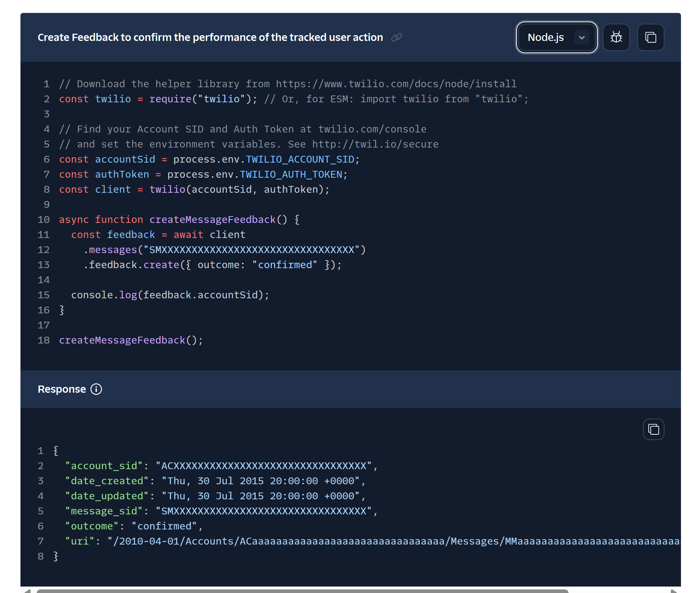Copy the response JSON block

(x=654, y=429)
